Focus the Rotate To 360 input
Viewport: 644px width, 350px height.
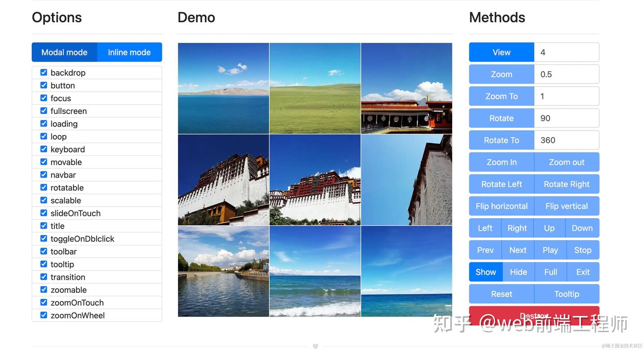pos(567,140)
